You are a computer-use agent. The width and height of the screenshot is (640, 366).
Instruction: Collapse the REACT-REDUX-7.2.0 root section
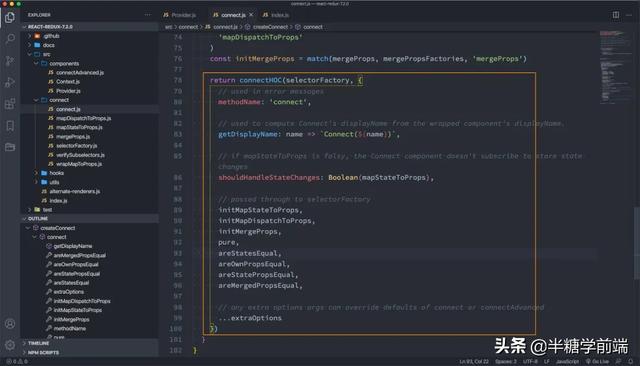click(90, 27)
